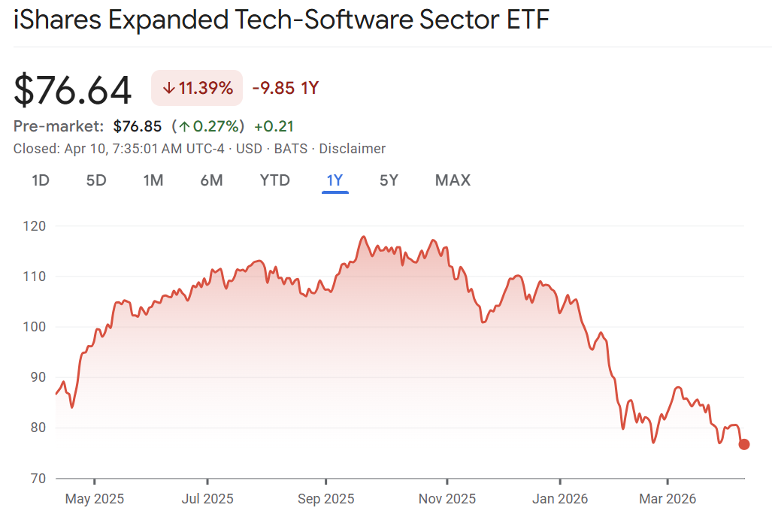Viewport: 772px width, 532px height.
Task: Open the Disclaimer link
Action: click(352, 149)
